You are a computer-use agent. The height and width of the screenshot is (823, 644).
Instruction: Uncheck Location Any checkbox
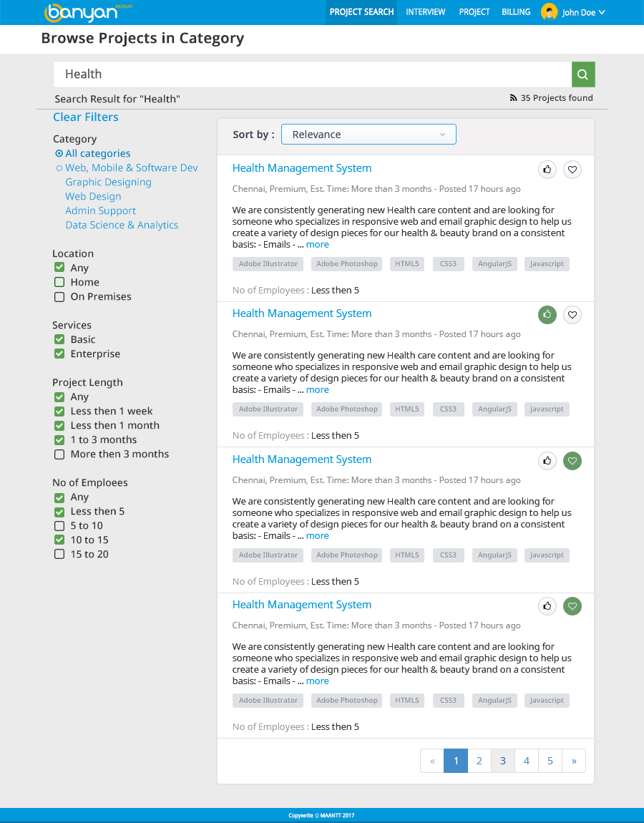[x=59, y=268]
